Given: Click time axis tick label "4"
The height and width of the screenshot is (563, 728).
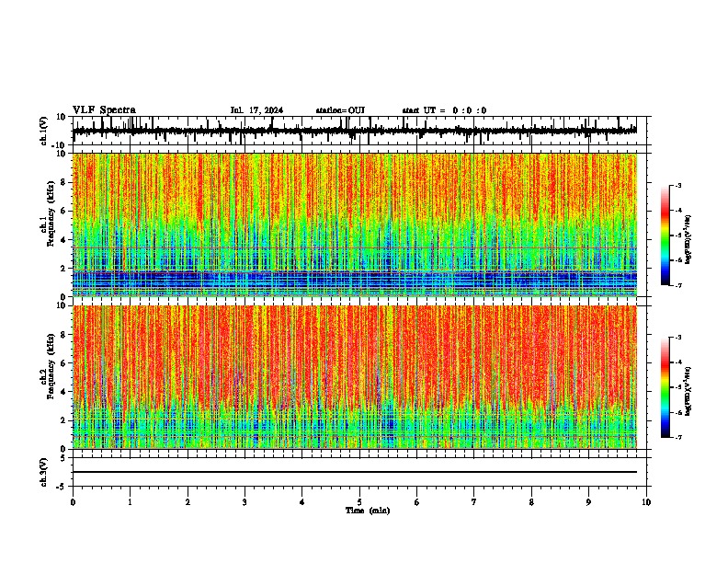Looking at the screenshot, I should click(x=302, y=502).
